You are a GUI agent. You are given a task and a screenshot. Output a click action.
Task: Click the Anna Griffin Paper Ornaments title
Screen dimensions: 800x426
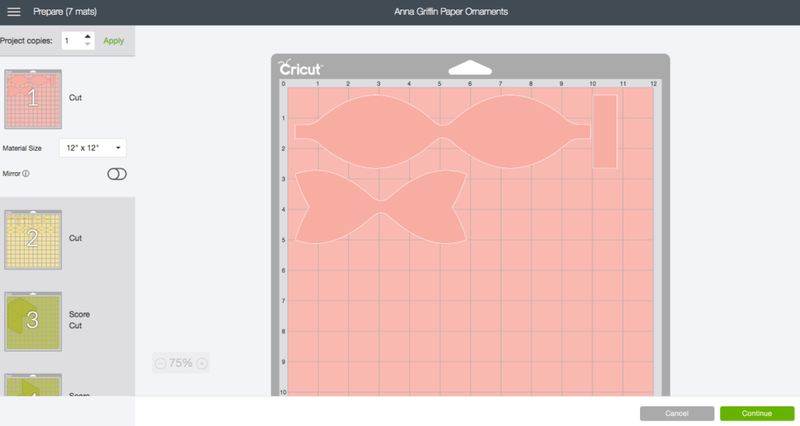coord(451,12)
